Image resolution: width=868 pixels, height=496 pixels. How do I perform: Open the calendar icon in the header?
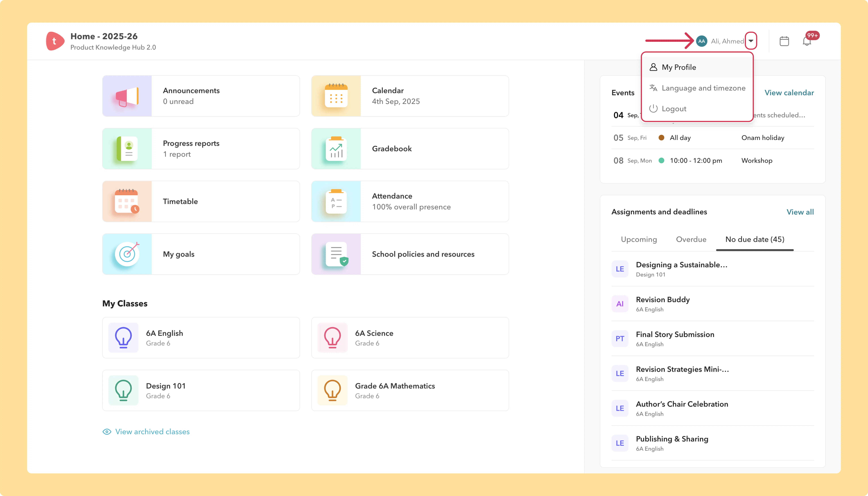pos(784,41)
